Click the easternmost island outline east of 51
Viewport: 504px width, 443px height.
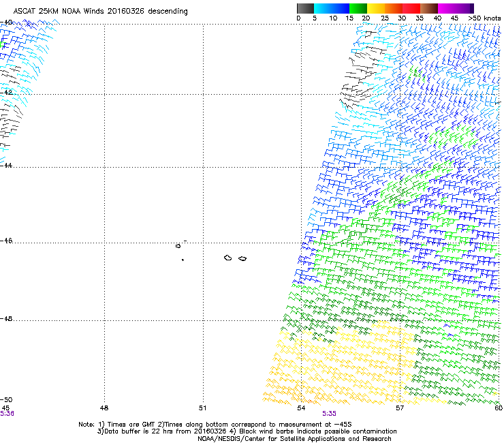242,259
